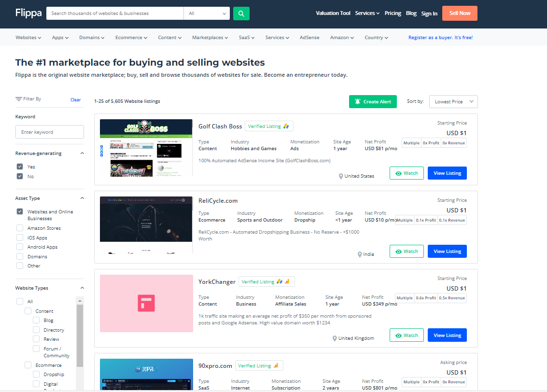This screenshot has height=392, width=547.
Task: Click the Create Alert button
Action: [x=373, y=101]
